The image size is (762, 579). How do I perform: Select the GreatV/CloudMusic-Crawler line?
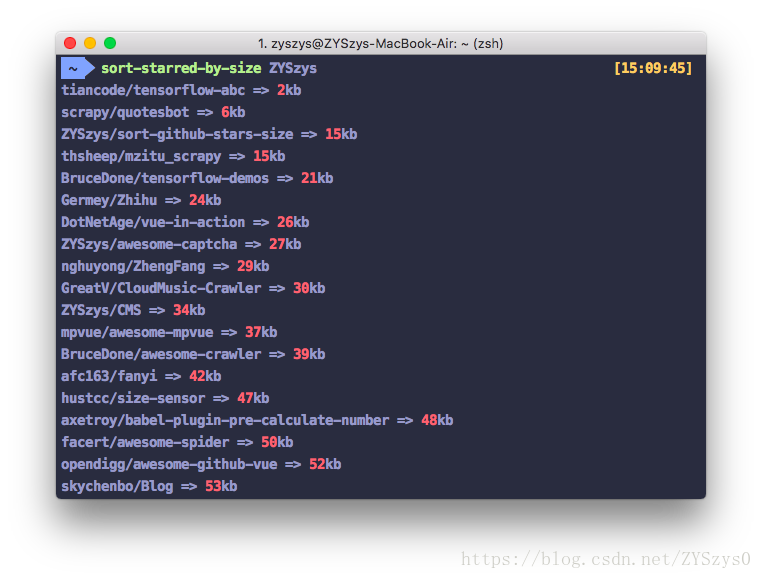pos(193,288)
